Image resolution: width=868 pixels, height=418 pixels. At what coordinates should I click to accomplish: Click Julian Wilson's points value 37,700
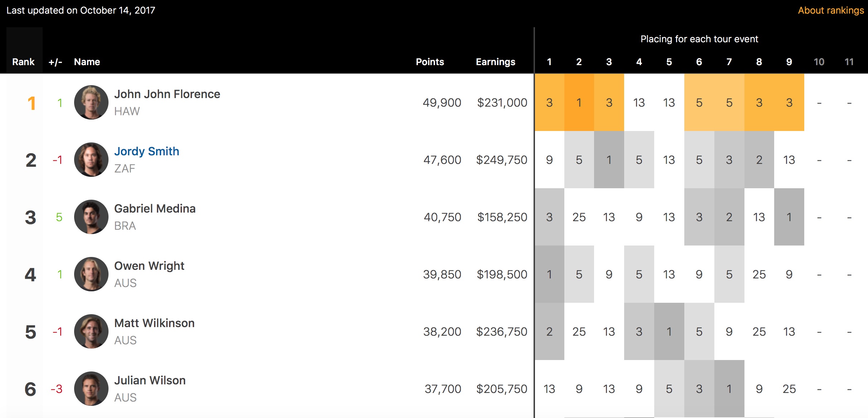click(x=443, y=389)
